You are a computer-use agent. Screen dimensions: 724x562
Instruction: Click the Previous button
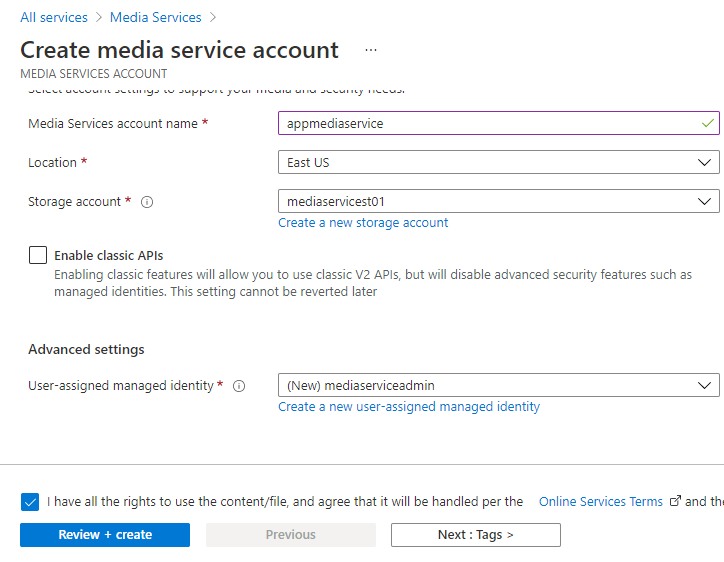(291, 535)
